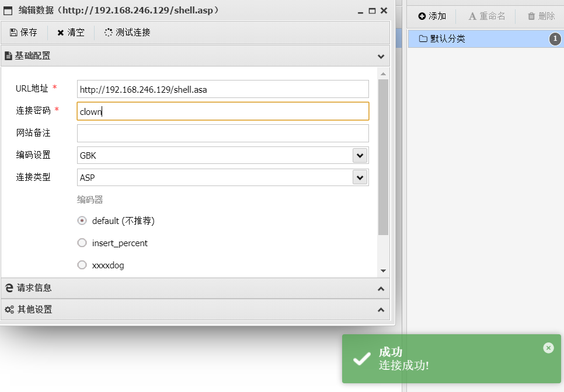This screenshot has height=392, width=564.
Task: Click the dialog title with shell.asp URL
Action: pyautogui.click(x=119, y=10)
